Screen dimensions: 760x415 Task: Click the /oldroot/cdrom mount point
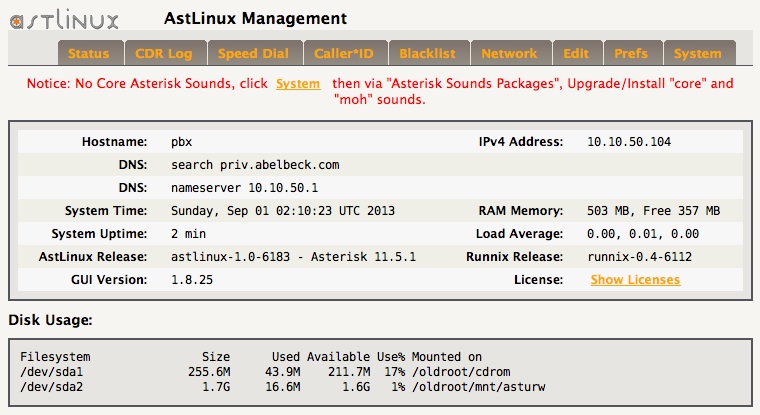click(461, 372)
